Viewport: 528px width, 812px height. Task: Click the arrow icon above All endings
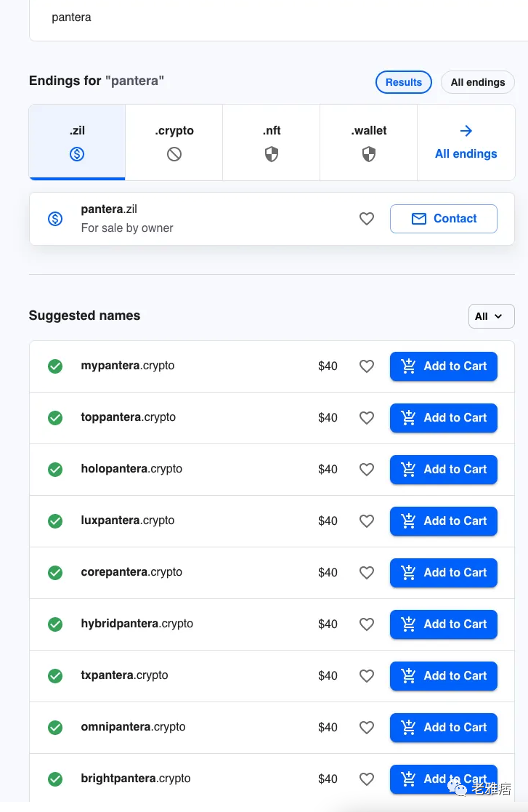(466, 131)
